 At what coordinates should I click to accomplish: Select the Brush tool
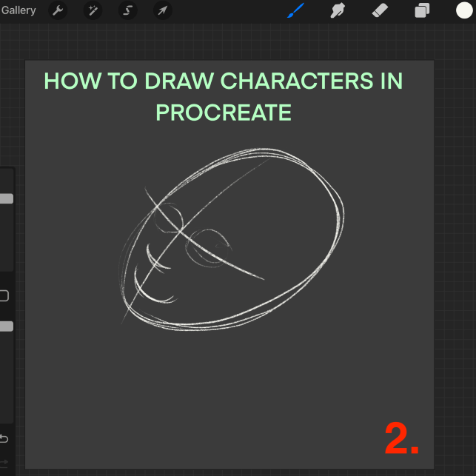coord(295,10)
